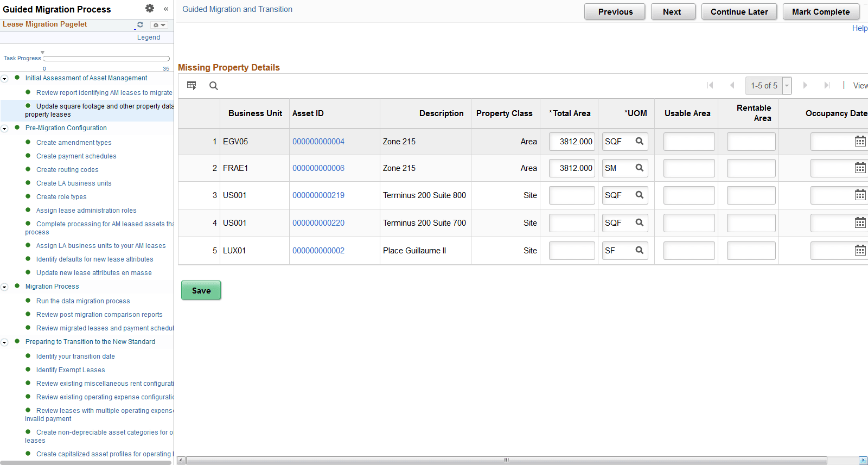
Task: Open asset 000000000004 link
Action: click(x=318, y=142)
